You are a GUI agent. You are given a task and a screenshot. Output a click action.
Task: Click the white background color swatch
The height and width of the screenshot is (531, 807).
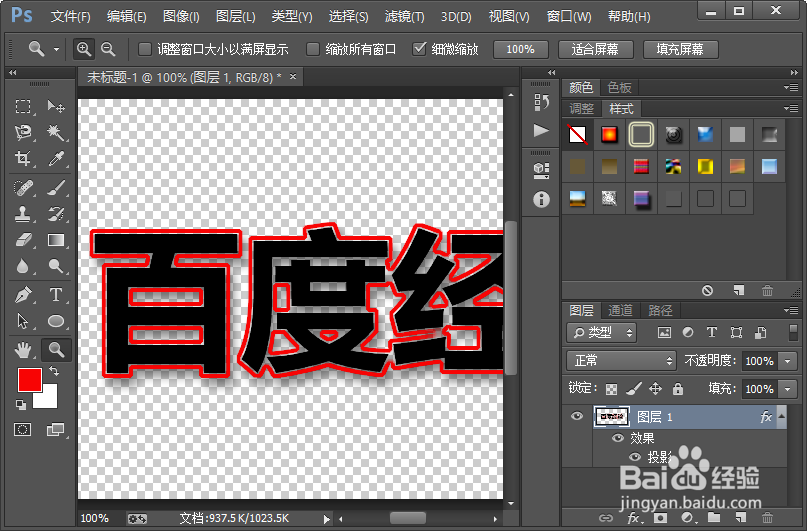(x=49, y=400)
